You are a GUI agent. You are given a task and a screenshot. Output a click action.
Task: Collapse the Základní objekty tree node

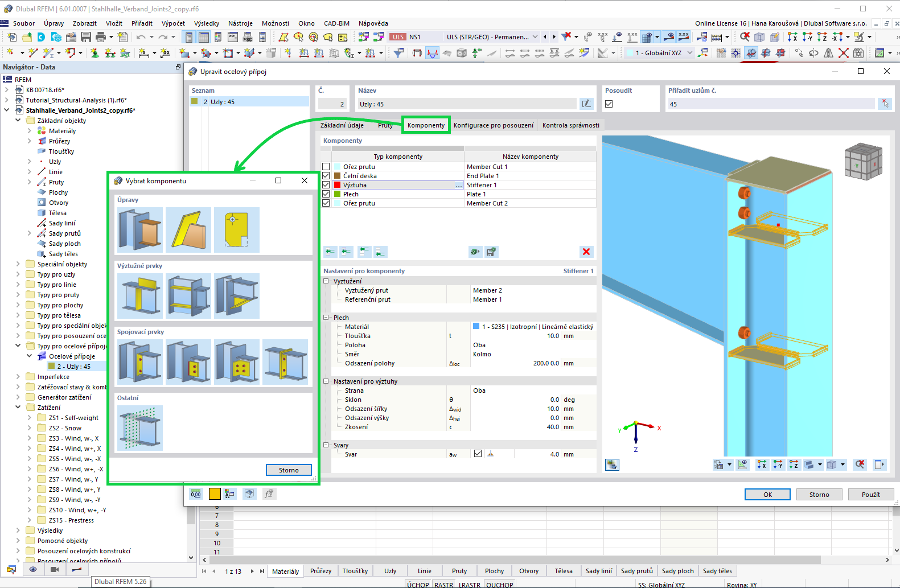click(18, 121)
